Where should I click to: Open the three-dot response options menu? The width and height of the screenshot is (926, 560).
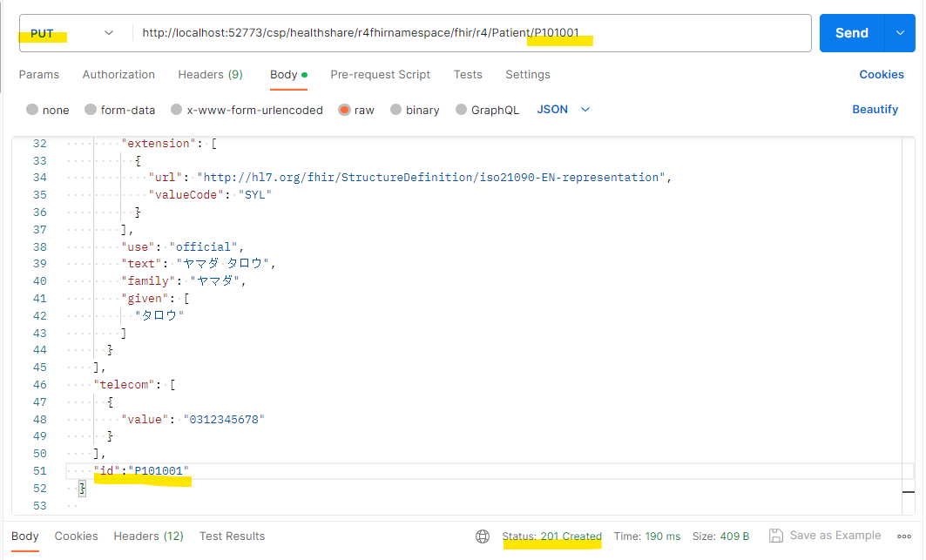pos(907,536)
